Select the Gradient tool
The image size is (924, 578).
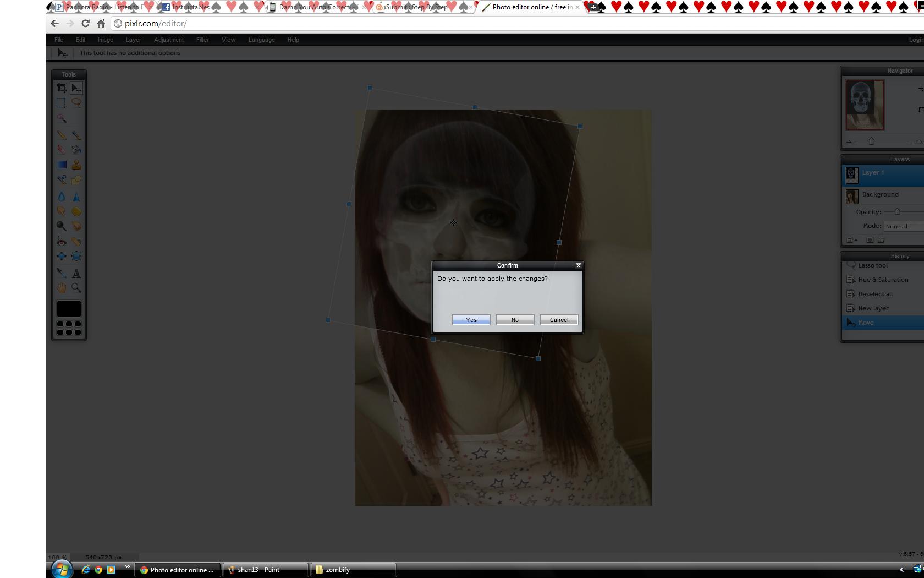click(62, 165)
